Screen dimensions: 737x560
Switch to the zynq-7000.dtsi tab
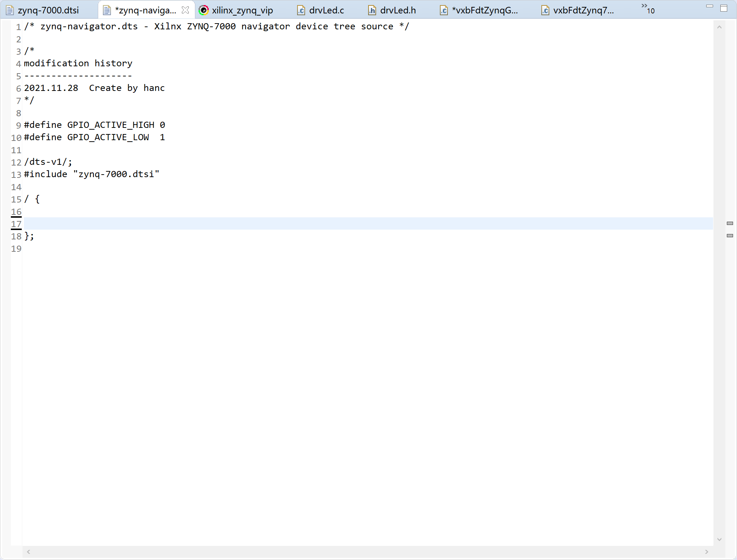[x=48, y=10]
